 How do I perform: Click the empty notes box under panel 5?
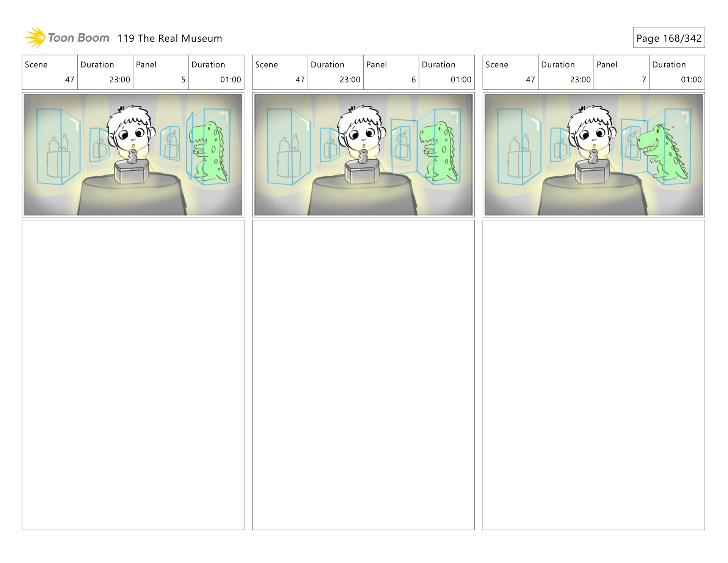coord(133,374)
